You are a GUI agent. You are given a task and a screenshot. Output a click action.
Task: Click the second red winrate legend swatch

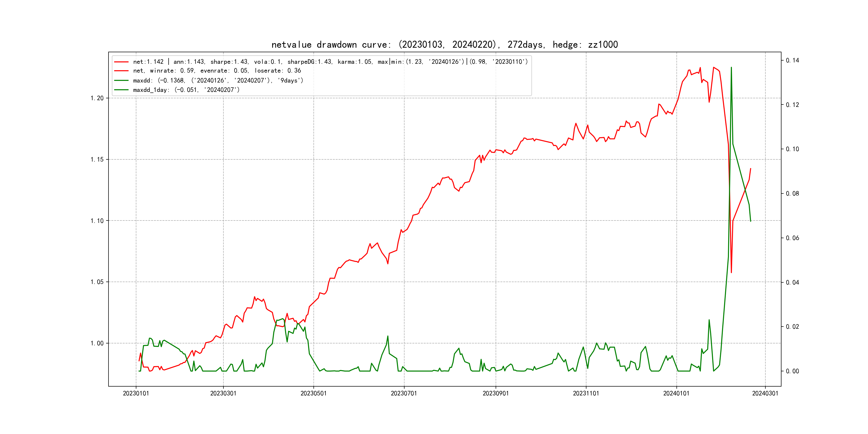pos(121,71)
